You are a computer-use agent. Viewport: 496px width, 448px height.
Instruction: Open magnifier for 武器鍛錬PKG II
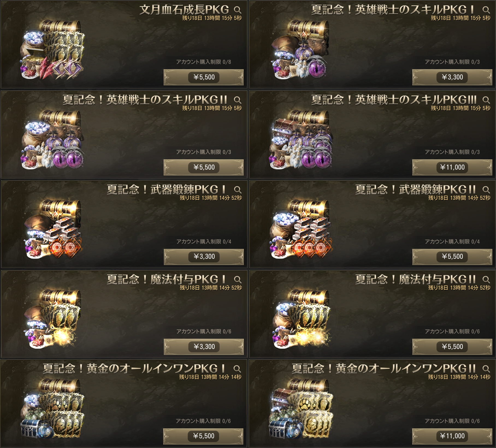point(486,190)
